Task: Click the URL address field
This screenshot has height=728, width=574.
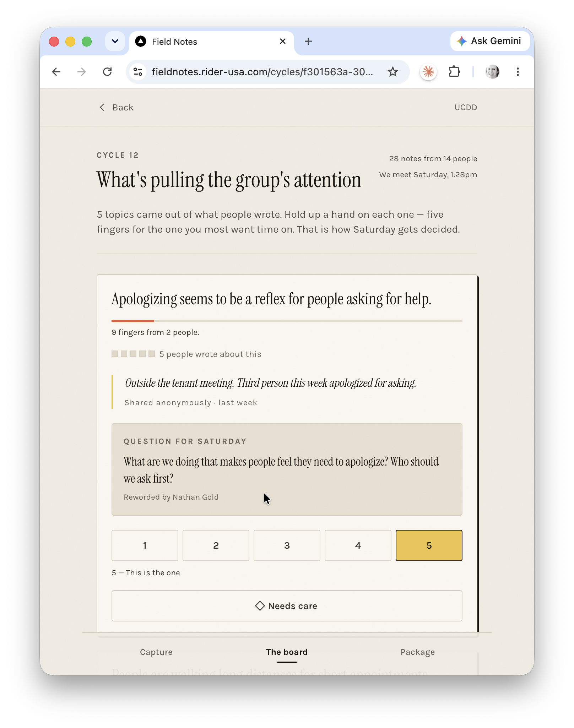Action: 262,72
